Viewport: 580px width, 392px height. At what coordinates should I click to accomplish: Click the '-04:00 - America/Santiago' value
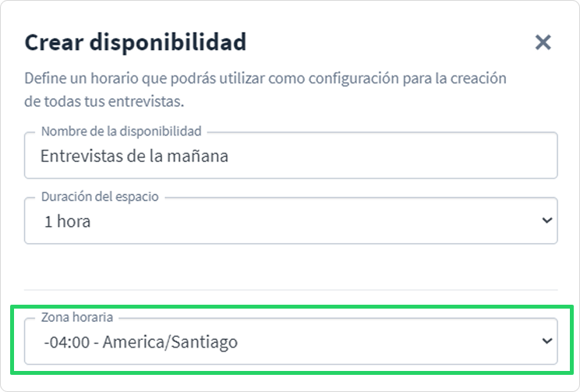coord(140,342)
